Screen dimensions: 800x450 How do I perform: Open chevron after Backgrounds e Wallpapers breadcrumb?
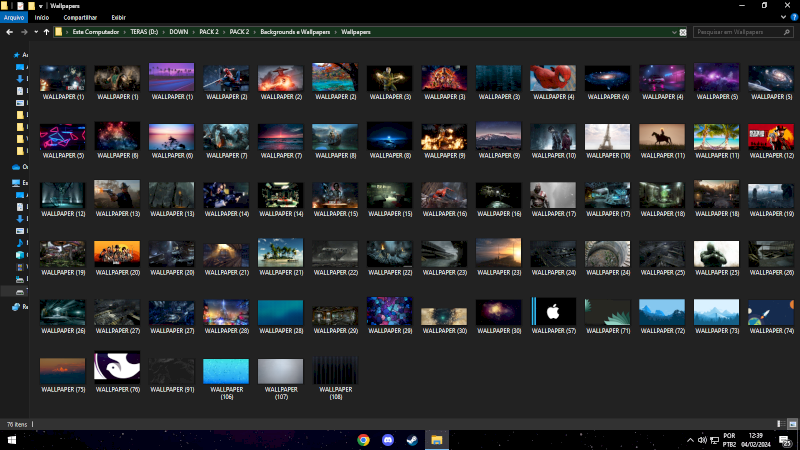pos(336,32)
